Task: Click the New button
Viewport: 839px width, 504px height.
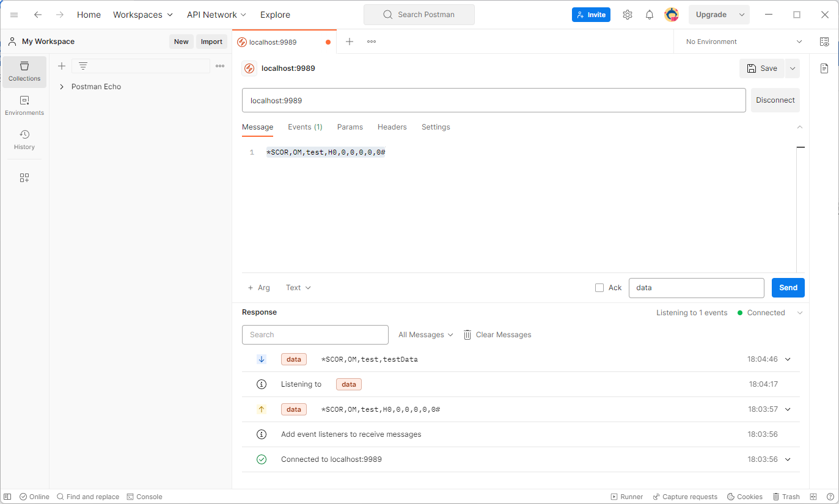Action: [181, 42]
